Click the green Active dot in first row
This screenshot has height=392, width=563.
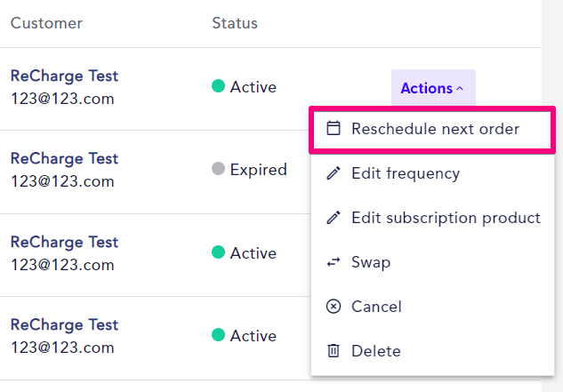coord(218,86)
